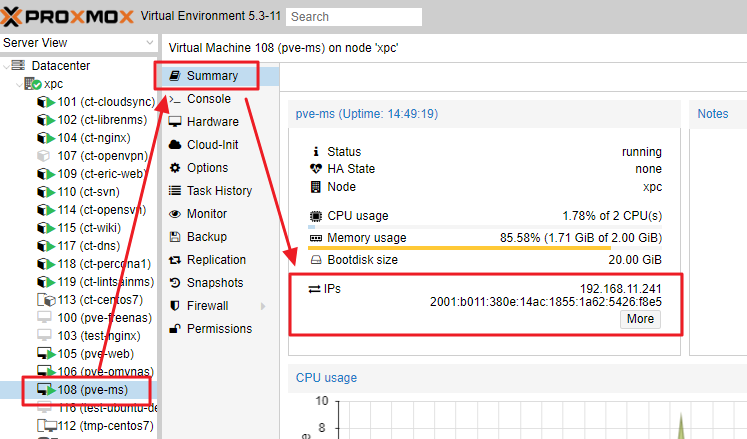Image resolution: width=747 pixels, height=439 pixels.
Task: Click running VM icon for 108 (pve-ms)
Action: (x=46, y=390)
